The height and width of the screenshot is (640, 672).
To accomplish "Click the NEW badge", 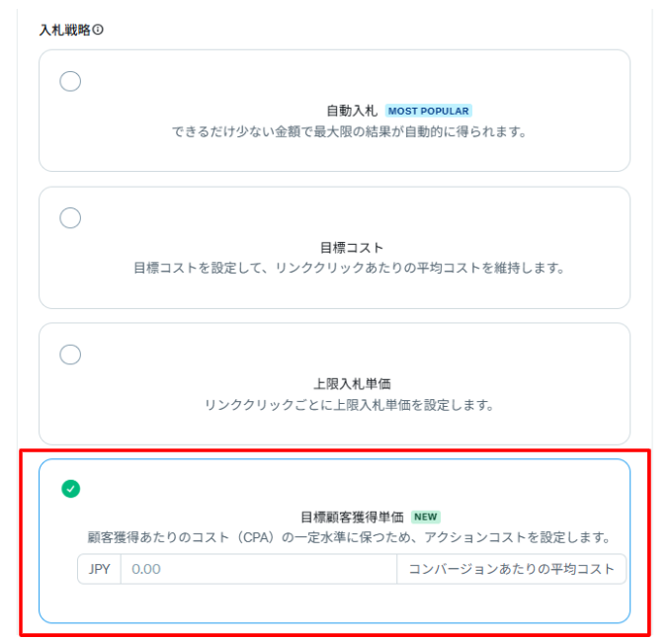I will pyautogui.click(x=426, y=517).
